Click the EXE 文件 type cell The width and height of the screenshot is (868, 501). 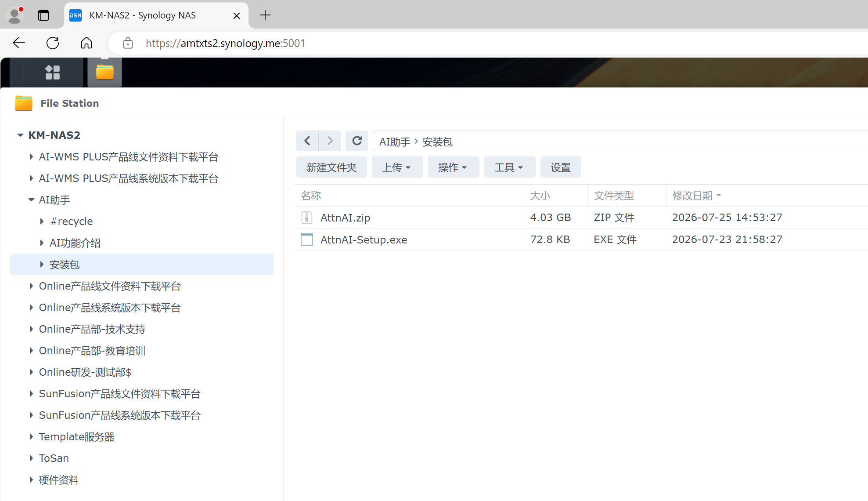(615, 240)
